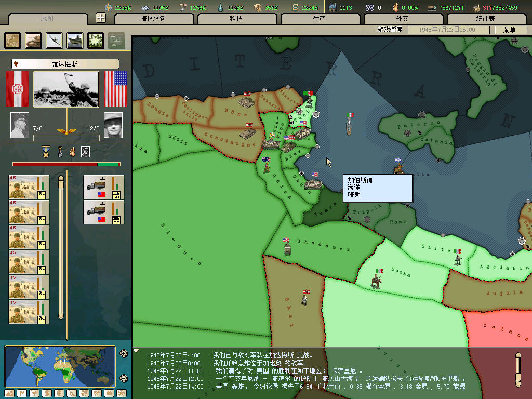This screenshot has width=532, height=399.
Task: Click the map center cross button
Action: (x=101, y=18)
